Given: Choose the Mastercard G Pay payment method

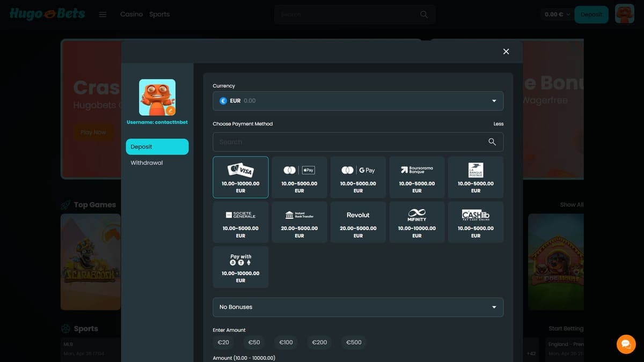Looking at the screenshot, I should [x=358, y=178].
